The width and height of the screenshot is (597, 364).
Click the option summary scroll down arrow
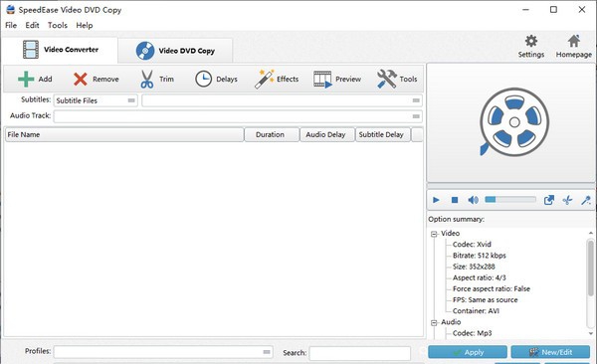click(x=590, y=333)
